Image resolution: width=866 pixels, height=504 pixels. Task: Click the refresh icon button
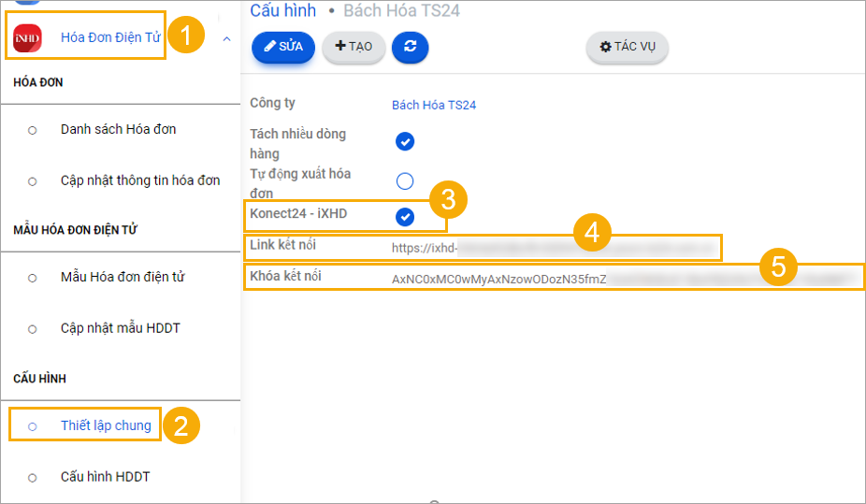coord(410,47)
